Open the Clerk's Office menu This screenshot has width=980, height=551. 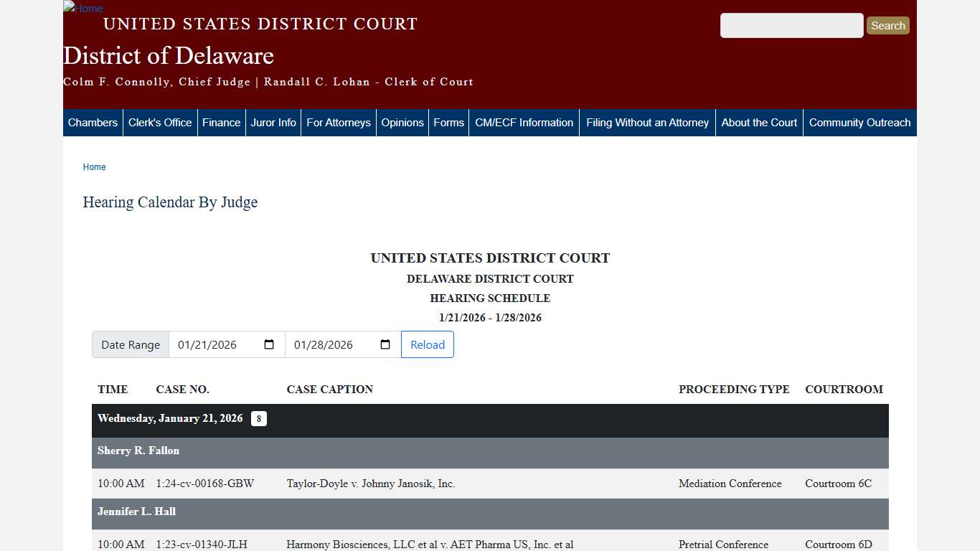coord(160,122)
